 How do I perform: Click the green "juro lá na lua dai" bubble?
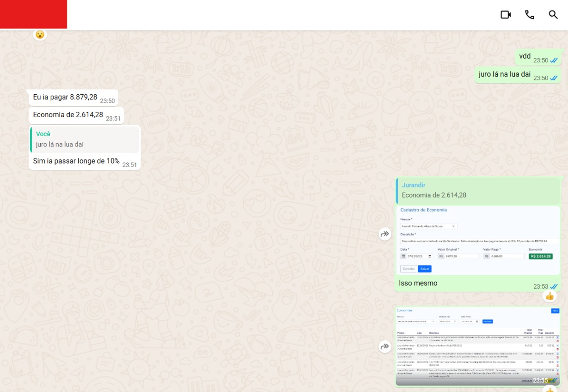coord(504,74)
